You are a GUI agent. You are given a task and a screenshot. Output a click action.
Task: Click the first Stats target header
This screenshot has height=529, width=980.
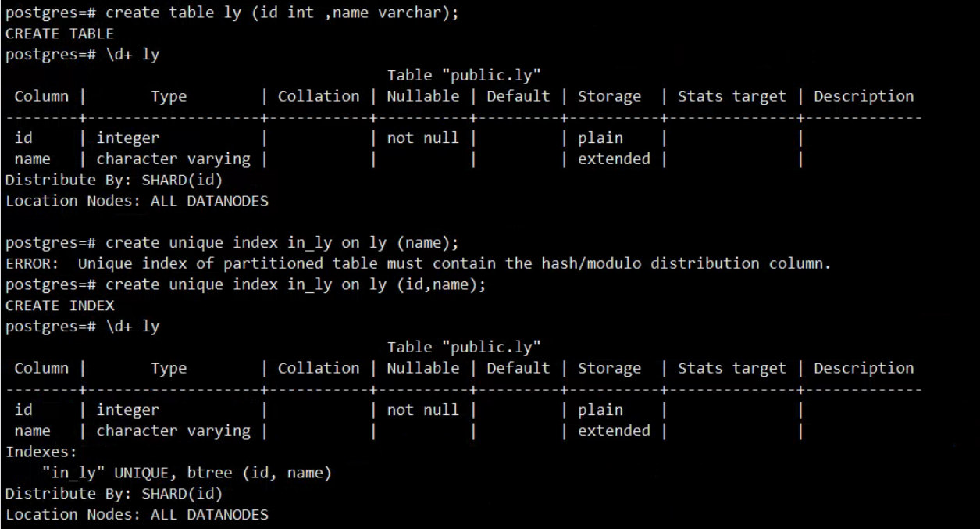coord(732,96)
